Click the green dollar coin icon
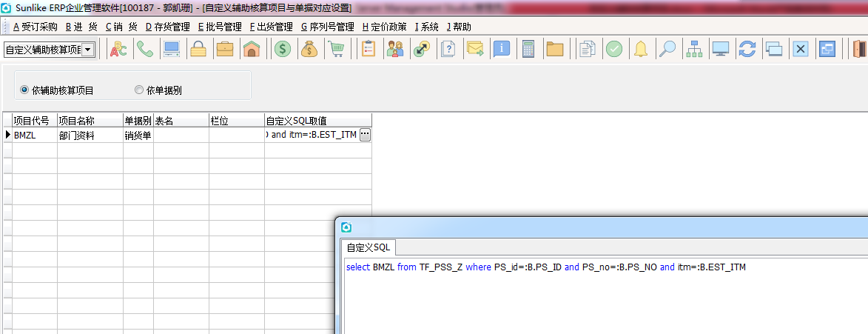Image resolution: width=868 pixels, height=334 pixels. (283, 50)
